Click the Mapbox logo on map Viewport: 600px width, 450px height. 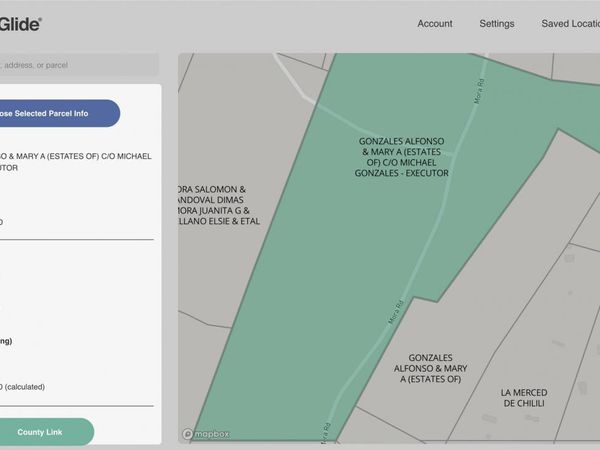pyautogui.click(x=206, y=434)
